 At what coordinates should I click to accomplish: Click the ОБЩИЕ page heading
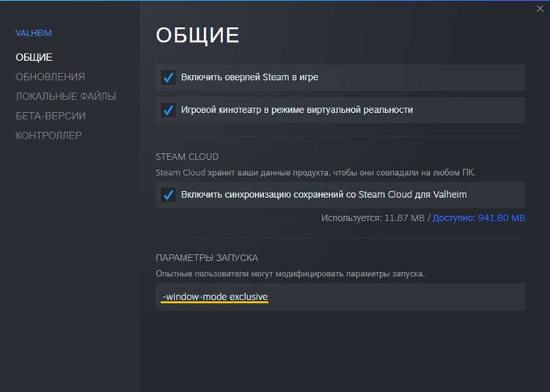pyautogui.click(x=197, y=35)
